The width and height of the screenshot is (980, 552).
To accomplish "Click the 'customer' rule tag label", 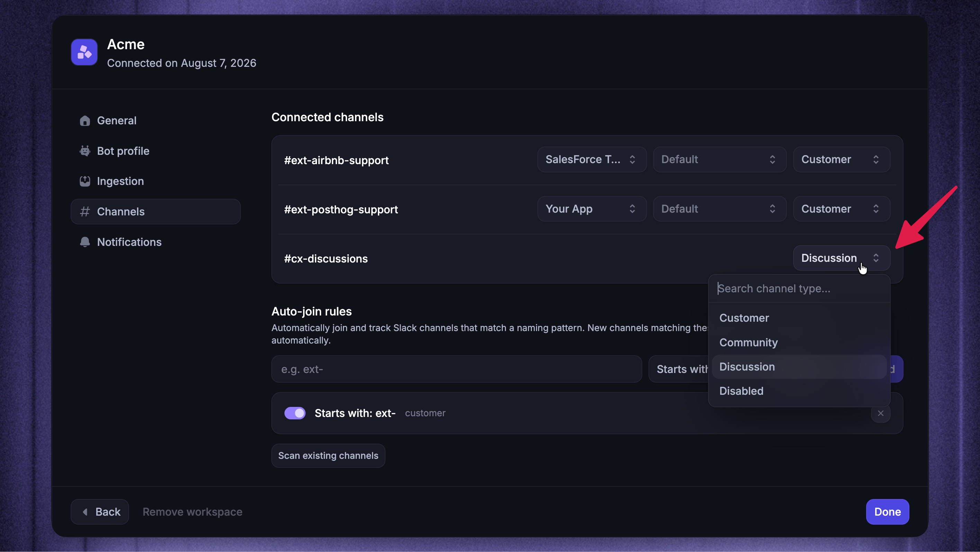I will [x=425, y=413].
